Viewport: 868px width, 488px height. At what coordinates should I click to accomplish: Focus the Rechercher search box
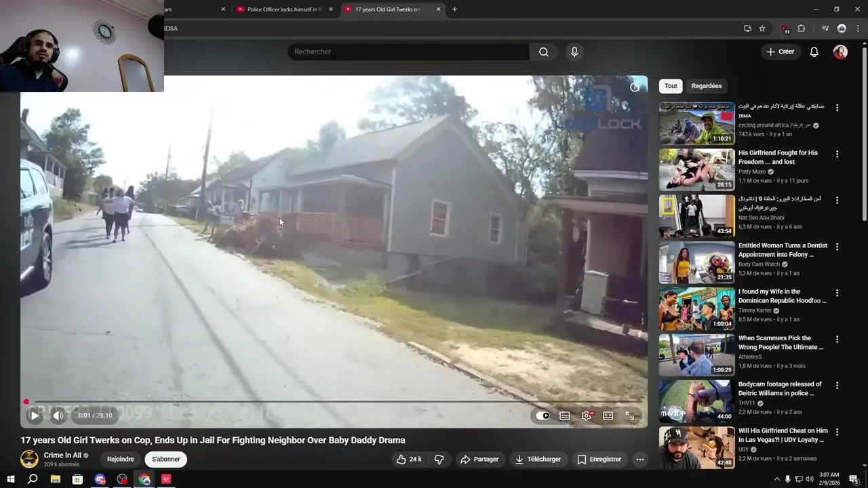(x=408, y=52)
